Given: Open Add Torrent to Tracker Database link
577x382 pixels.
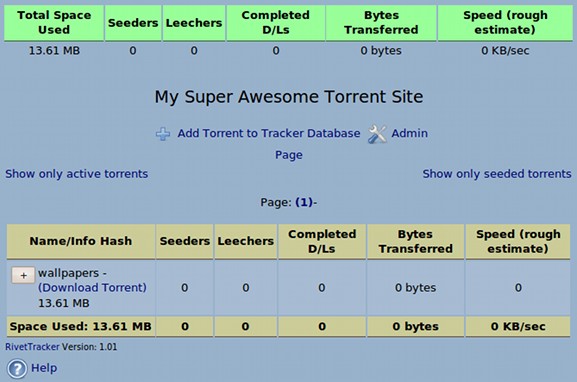Looking at the screenshot, I should coord(269,133).
